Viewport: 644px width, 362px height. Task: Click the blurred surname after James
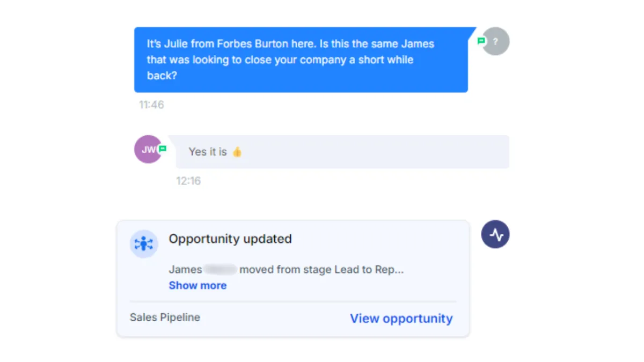221,269
